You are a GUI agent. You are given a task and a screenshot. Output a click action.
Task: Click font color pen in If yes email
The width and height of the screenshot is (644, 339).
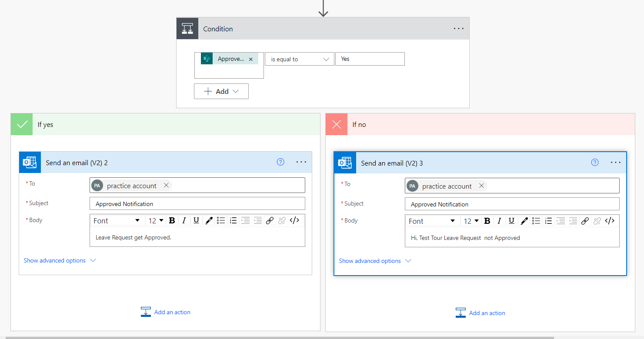[x=209, y=220]
